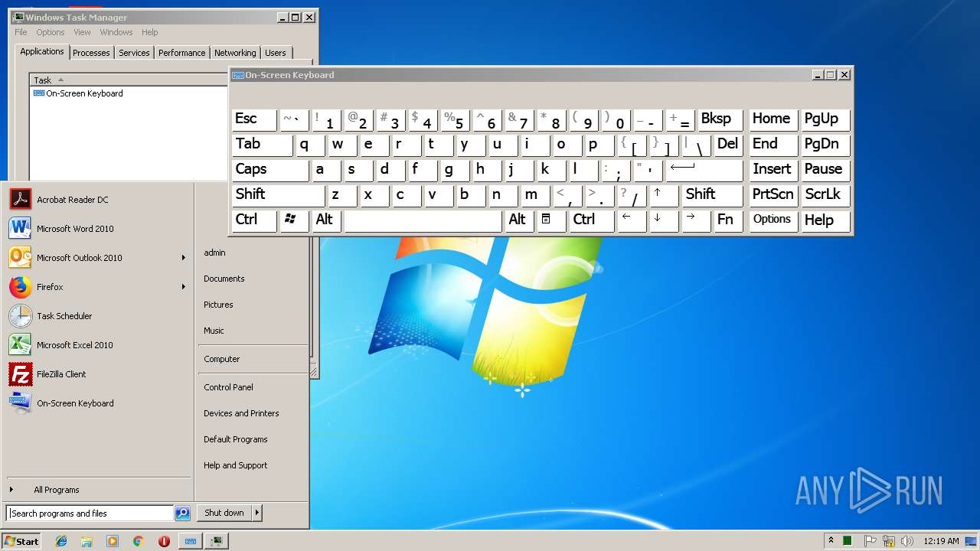This screenshot has width=980, height=551.
Task: Toggle the left Ctrl key
Action: point(254,220)
